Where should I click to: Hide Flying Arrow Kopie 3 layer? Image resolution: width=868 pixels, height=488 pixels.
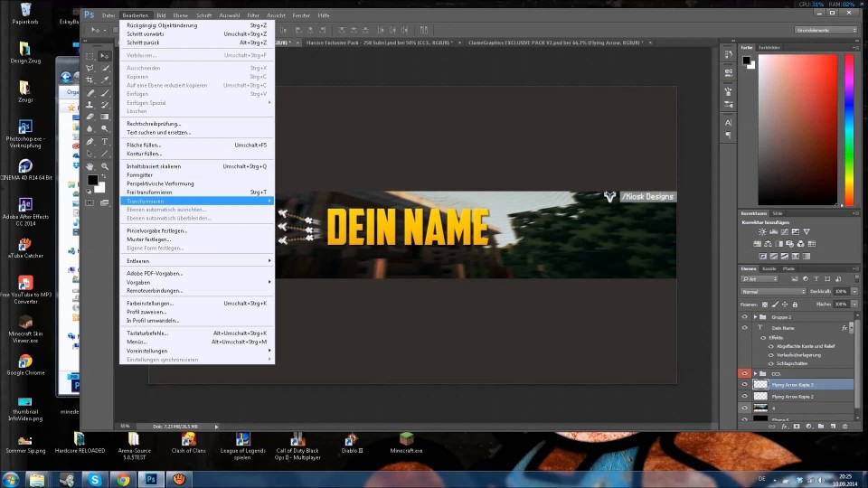[744, 385]
